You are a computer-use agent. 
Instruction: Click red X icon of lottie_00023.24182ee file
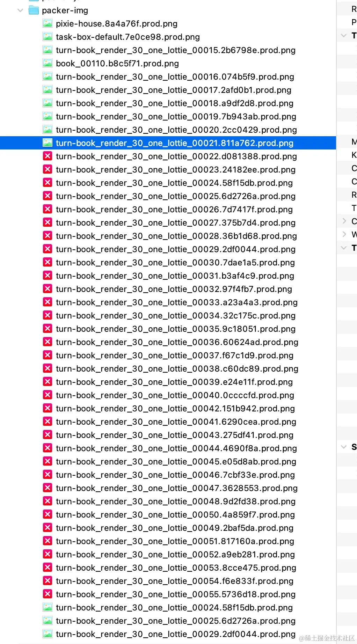[48, 170]
